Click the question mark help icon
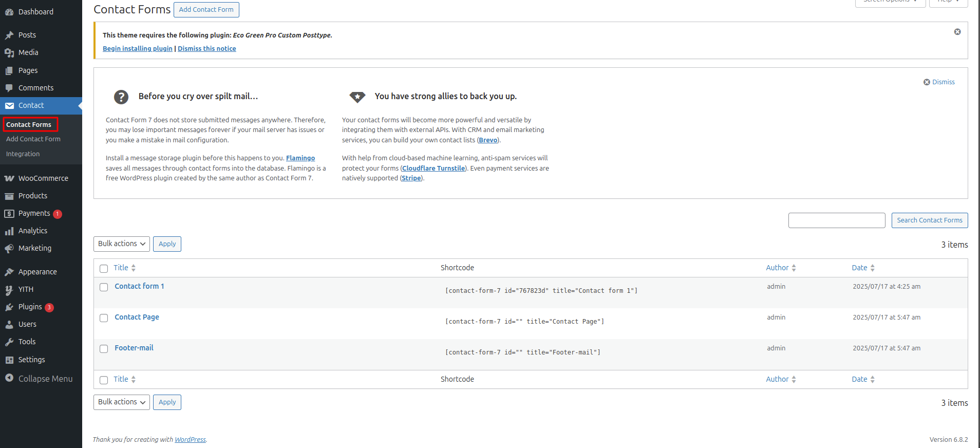 coord(121,97)
